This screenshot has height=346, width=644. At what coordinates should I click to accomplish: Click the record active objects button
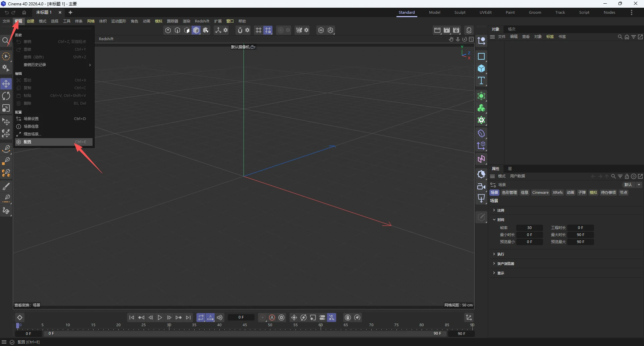tap(263, 318)
